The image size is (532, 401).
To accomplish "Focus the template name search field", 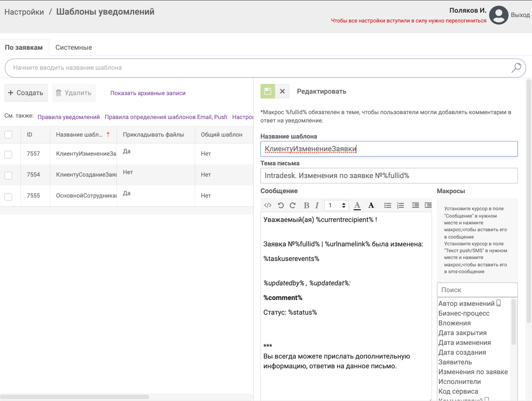I will (265, 68).
